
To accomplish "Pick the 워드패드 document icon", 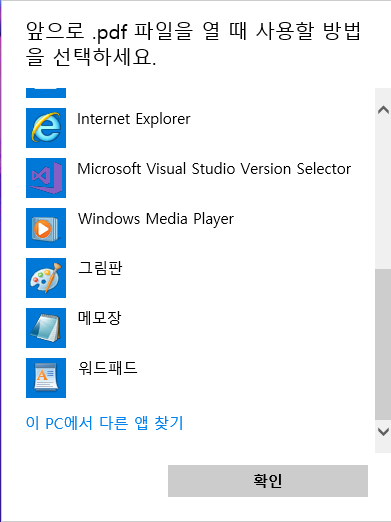I will tap(46, 378).
